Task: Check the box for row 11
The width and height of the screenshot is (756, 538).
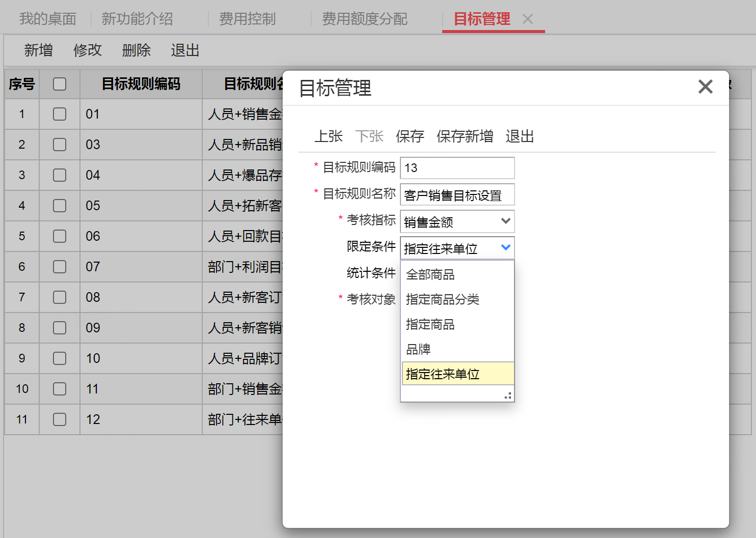Action: (60, 389)
